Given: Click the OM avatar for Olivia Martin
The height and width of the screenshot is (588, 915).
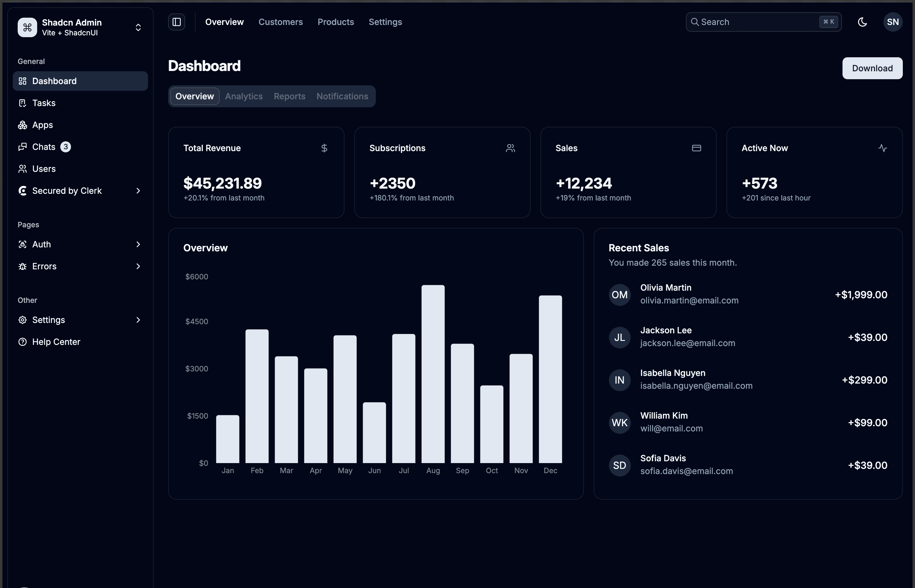Looking at the screenshot, I should click(x=619, y=295).
